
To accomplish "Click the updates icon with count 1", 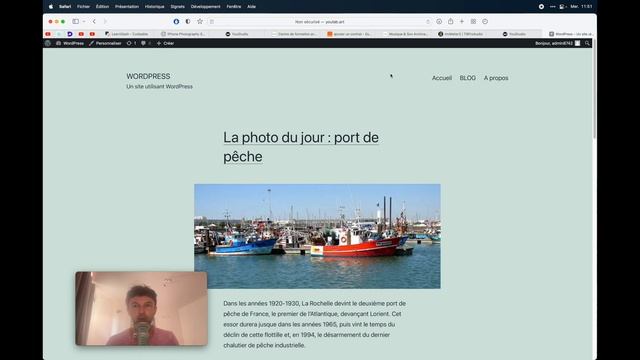I will point(131,43).
